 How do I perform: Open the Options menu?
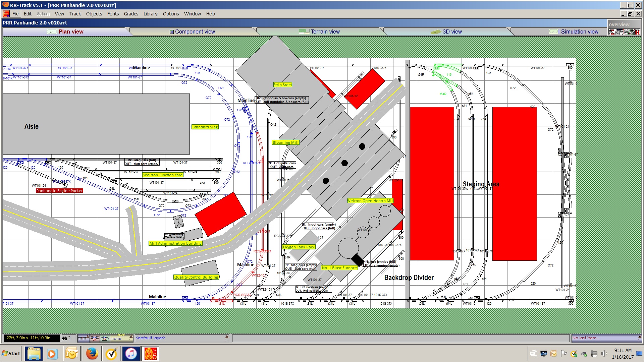[170, 14]
